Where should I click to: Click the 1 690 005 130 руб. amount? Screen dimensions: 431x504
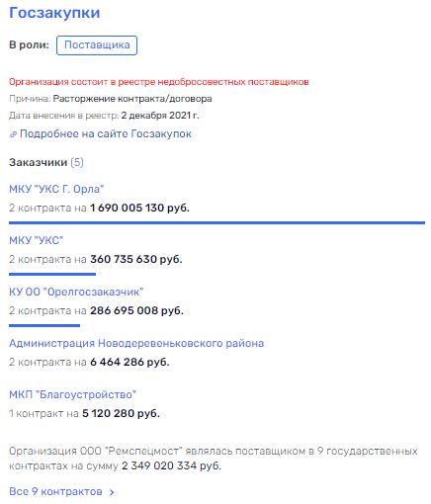click(x=140, y=208)
